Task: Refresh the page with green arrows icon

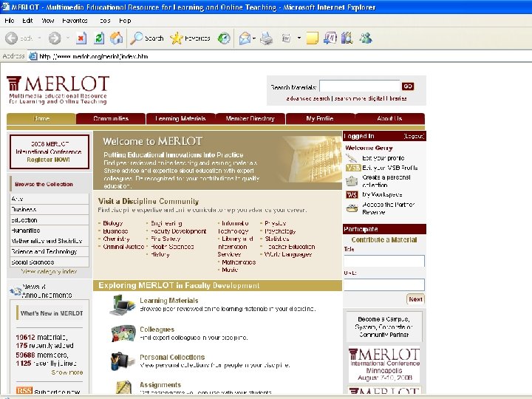Action: [99, 38]
